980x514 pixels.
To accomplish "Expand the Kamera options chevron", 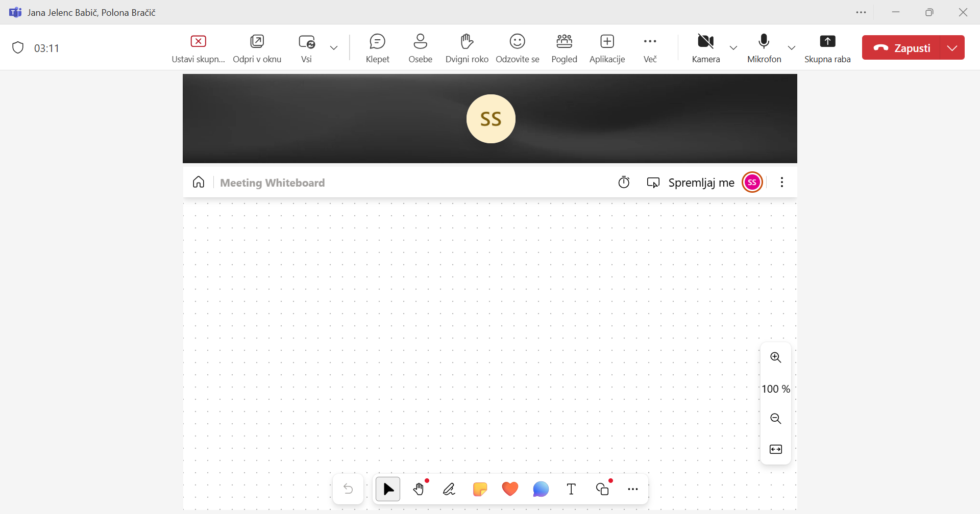I will [x=733, y=48].
